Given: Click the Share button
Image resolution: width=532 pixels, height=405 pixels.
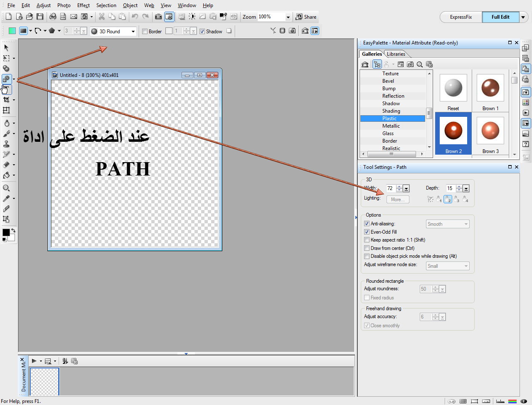Looking at the screenshot, I should pyautogui.click(x=306, y=17).
